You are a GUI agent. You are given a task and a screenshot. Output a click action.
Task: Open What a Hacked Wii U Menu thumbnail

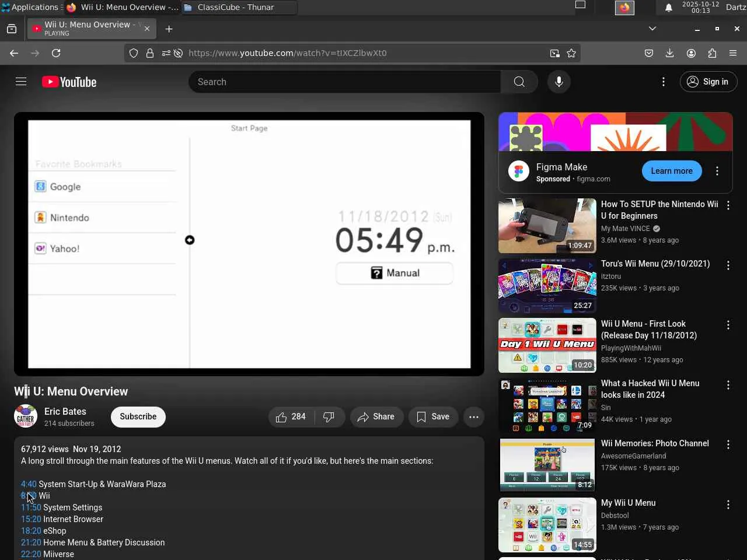pos(547,405)
